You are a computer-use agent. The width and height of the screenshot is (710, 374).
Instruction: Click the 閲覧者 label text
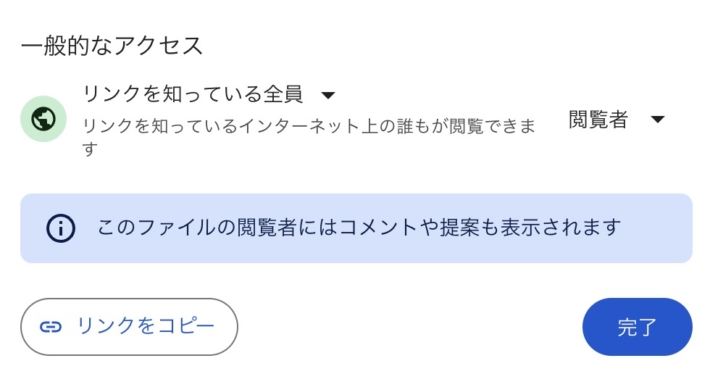[598, 120]
